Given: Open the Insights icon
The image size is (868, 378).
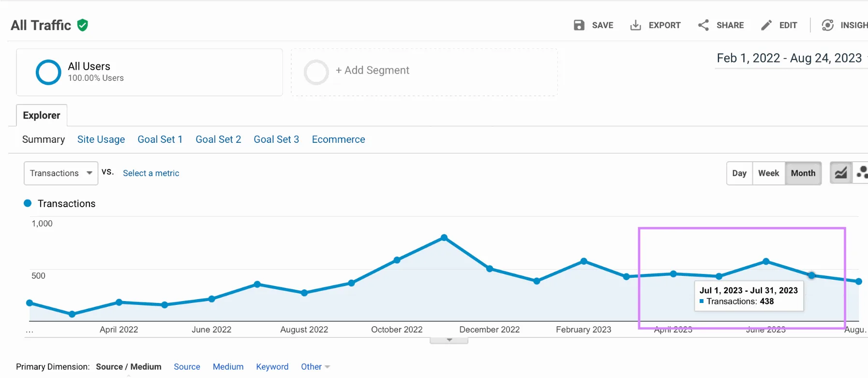Looking at the screenshot, I should (x=828, y=25).
